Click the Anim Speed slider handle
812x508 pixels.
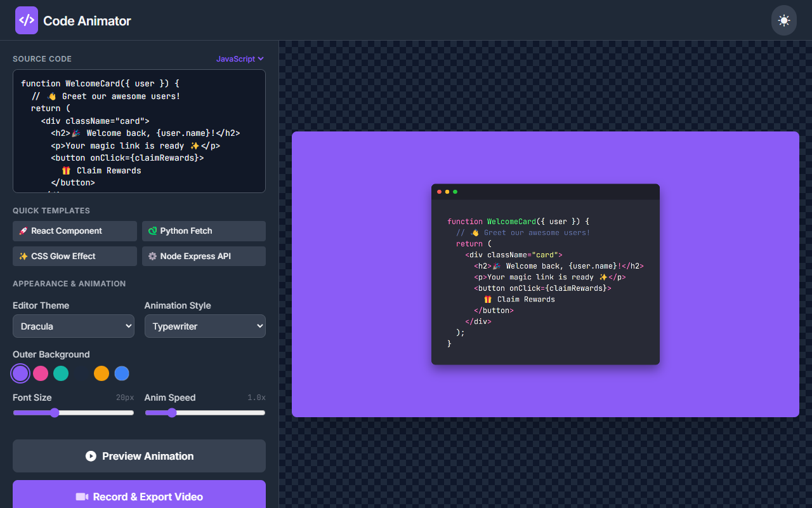171,412
